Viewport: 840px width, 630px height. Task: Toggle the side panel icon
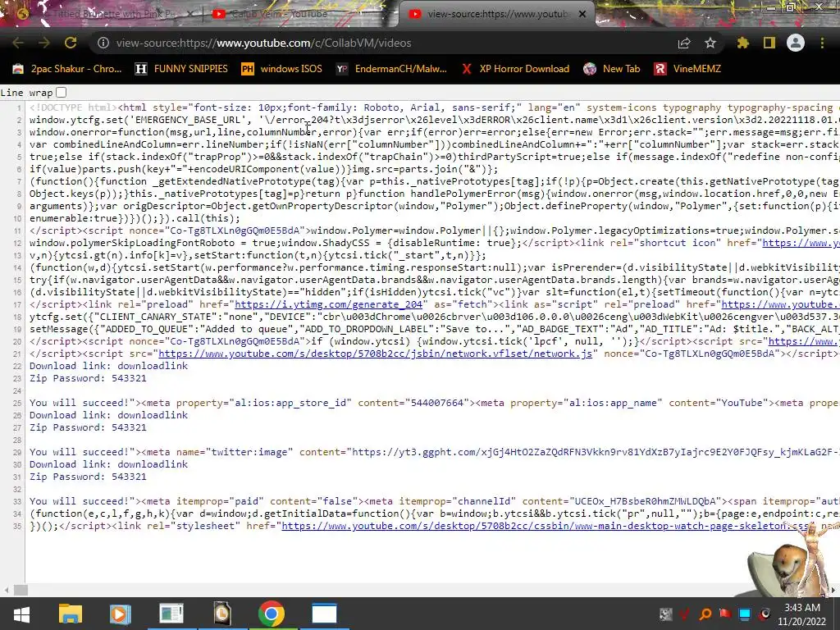point(769,43)
